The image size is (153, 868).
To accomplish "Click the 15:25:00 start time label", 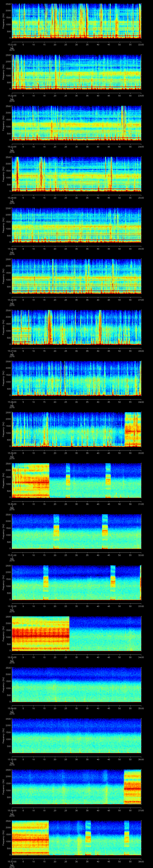I will click(12, 249).
